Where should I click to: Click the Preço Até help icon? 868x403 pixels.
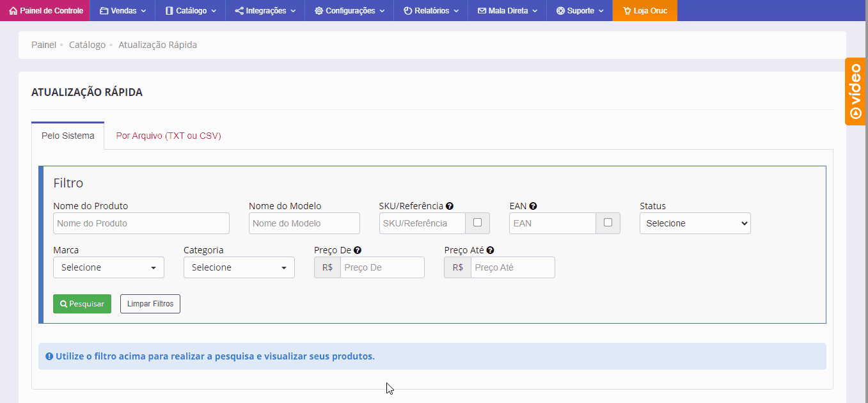[x=490, y=251]
